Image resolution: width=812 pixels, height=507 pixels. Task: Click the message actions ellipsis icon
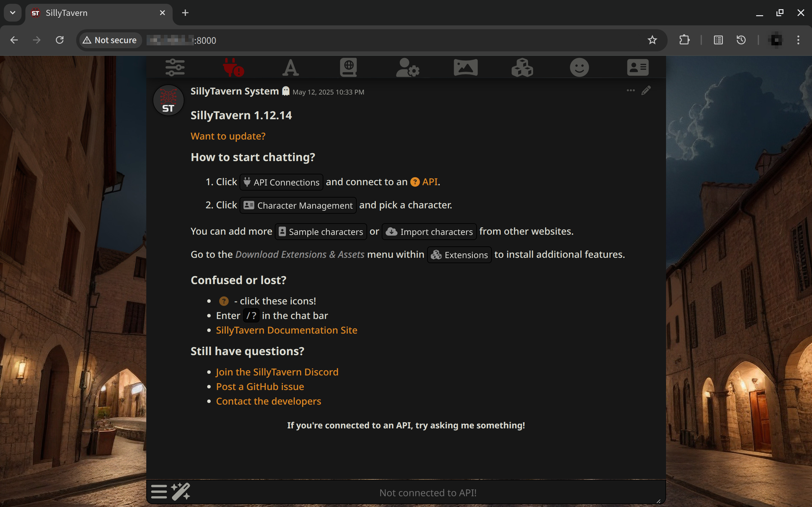tap(630, 91)
